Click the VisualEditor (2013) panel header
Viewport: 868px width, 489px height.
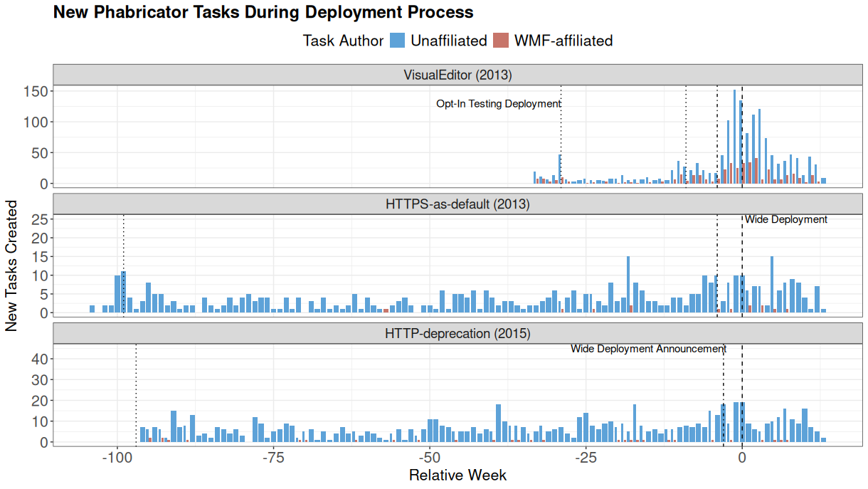pos(457,75)
